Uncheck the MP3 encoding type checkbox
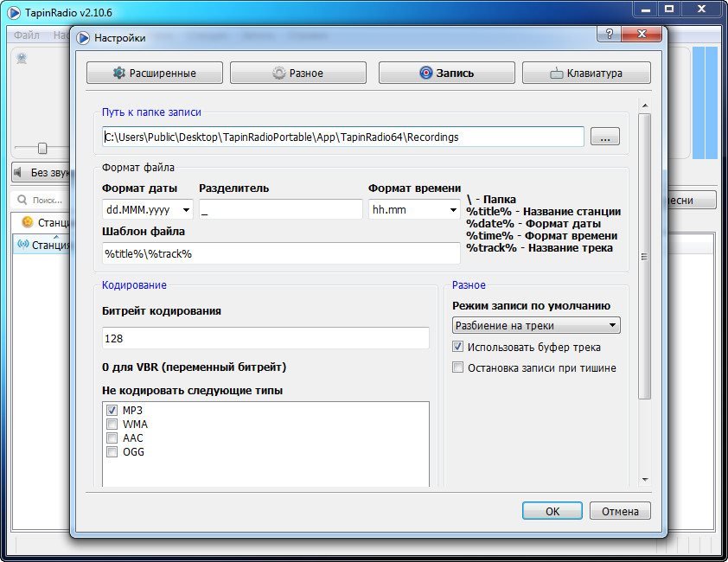728x562 pixels. pos(112,410)
